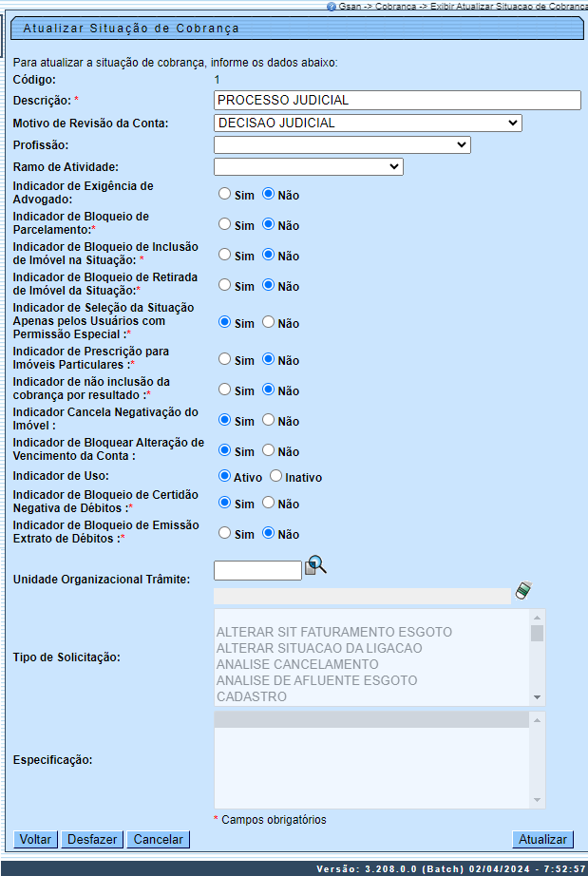Click the Unidade Organizacional Trâmite code field

(258, 570)
